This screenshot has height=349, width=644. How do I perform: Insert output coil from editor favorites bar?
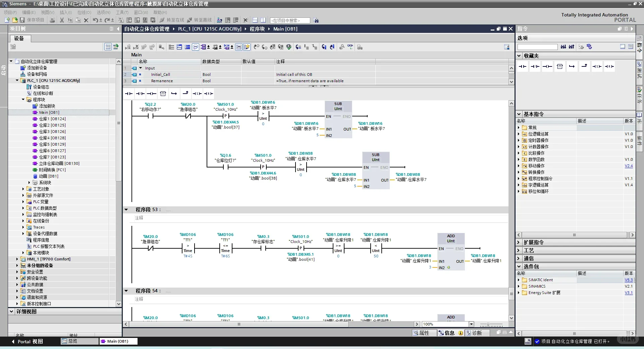[152, 94]
